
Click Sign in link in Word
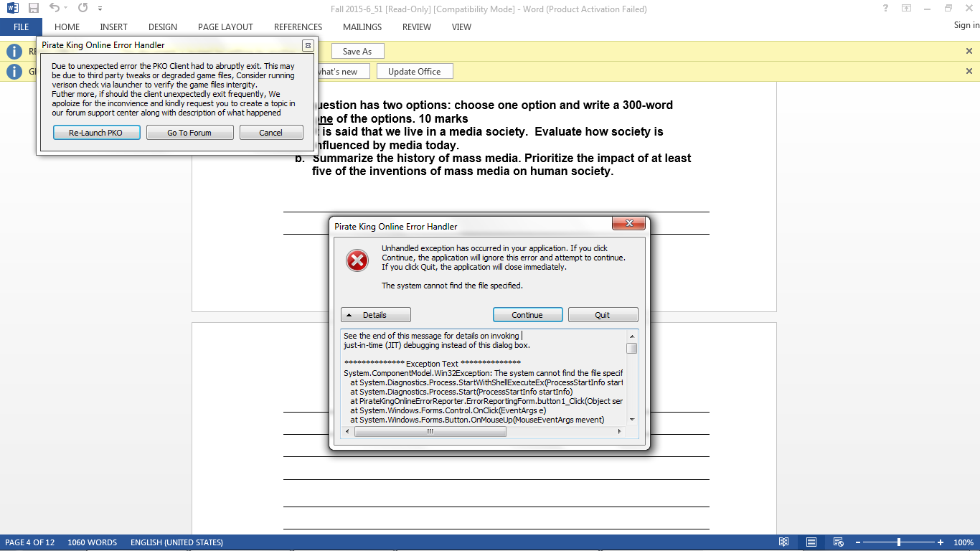966,25
